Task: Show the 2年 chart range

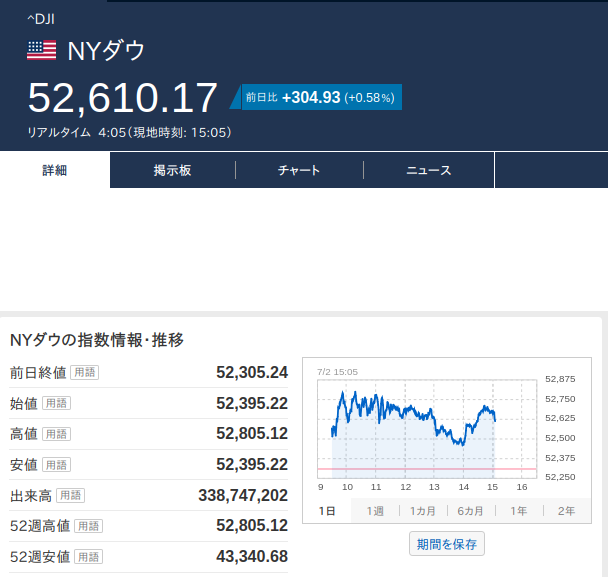Action: click(567, 511)
